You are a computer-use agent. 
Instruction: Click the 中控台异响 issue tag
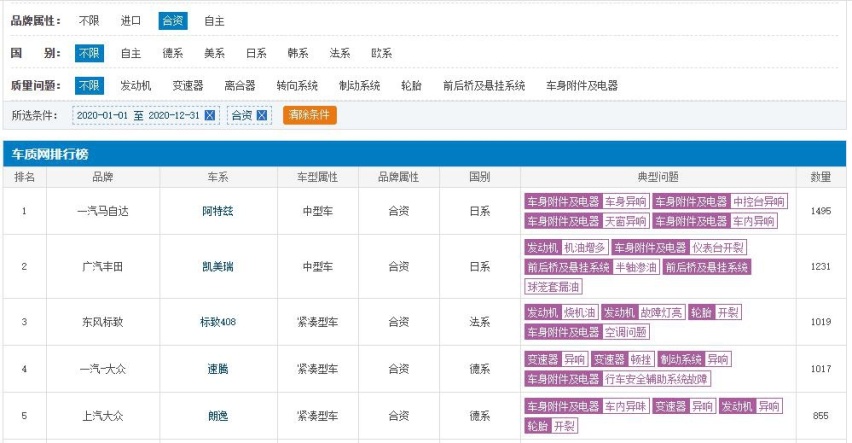tap(759, 202)
